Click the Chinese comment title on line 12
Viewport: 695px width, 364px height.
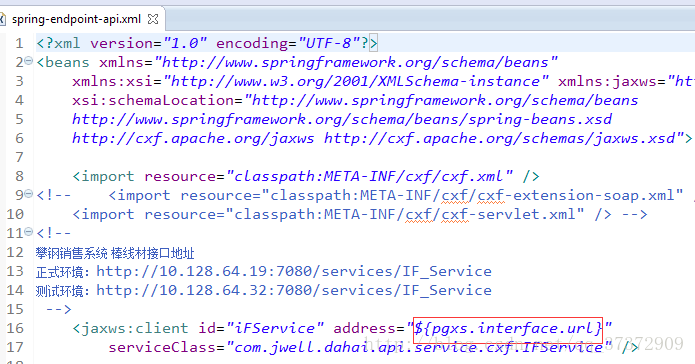115,253
